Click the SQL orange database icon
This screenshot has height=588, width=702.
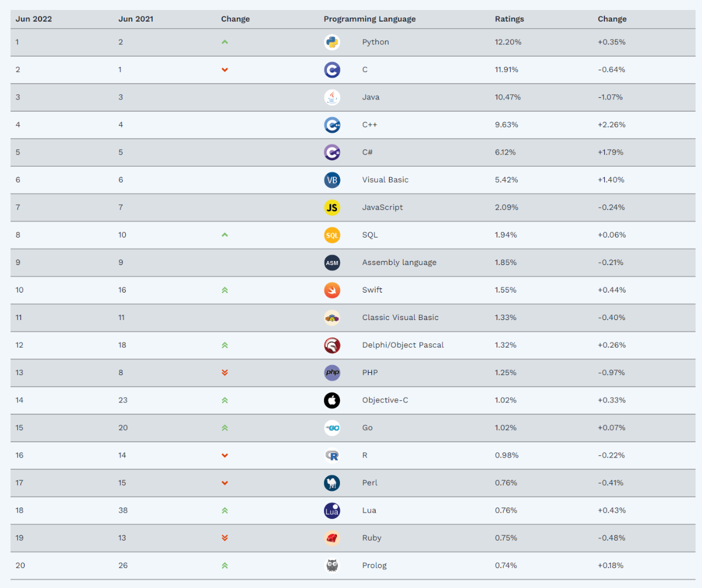(332, 235)
